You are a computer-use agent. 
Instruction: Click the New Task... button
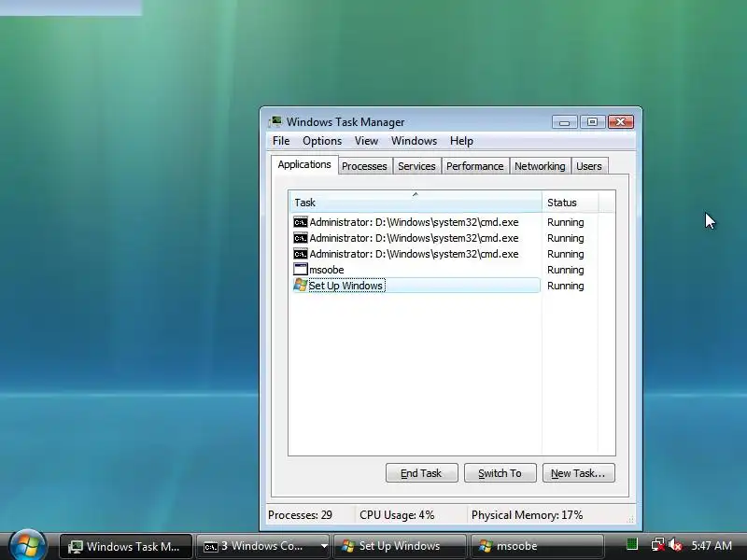click(578, 473)
